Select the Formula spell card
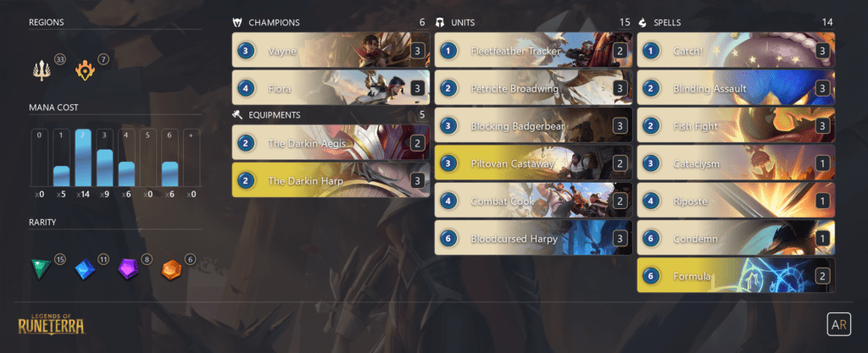The width and height of the screenshot is (868, 353). [737, 275]
